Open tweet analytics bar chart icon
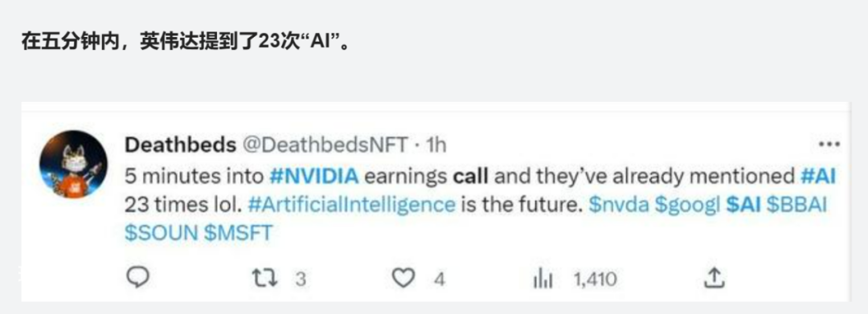The width and height of the screenshot is (868, 314). [x=542, y=278]
